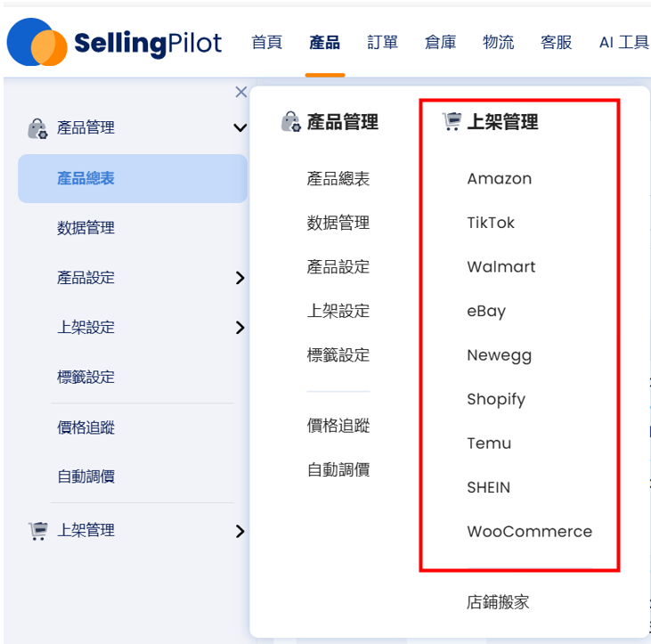Expand the 上架管理 sidebar section arrow
The image size is (651, 644).
point(240,531)
